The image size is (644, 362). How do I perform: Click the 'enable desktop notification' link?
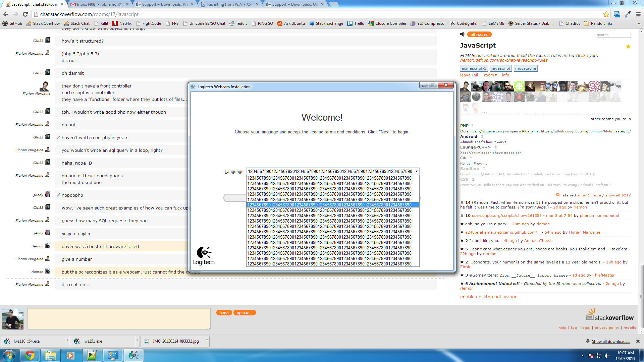coord(488,297)
